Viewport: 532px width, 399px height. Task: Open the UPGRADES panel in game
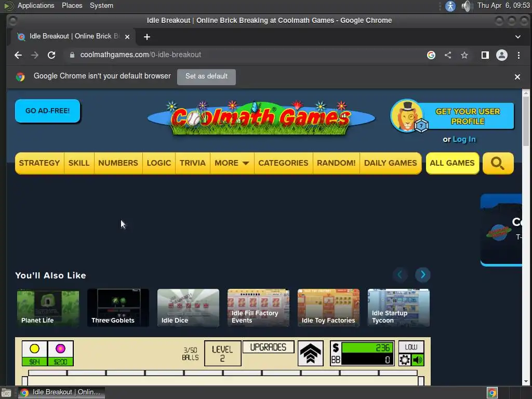[268, 347]
